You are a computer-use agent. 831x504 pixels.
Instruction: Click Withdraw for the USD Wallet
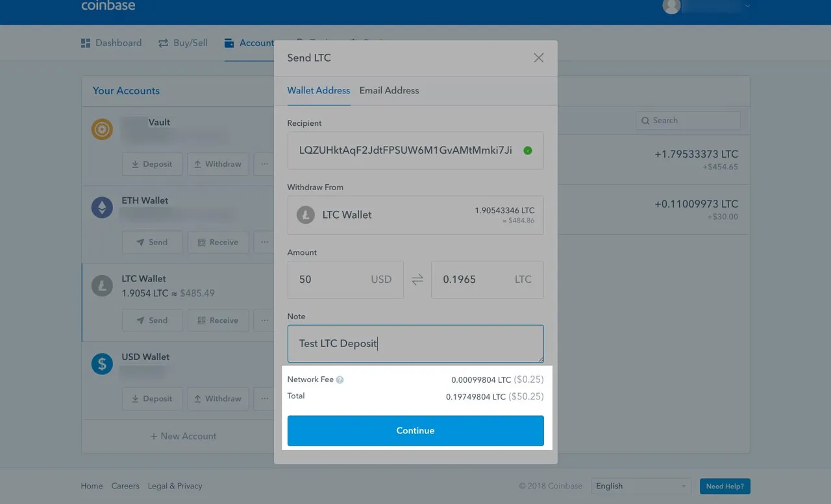[x=218, y=399]
